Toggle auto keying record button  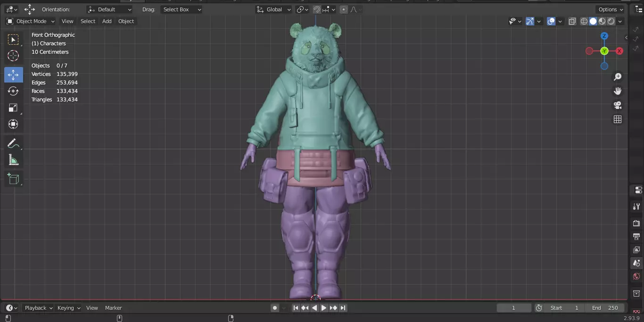[x=275, y=308]
